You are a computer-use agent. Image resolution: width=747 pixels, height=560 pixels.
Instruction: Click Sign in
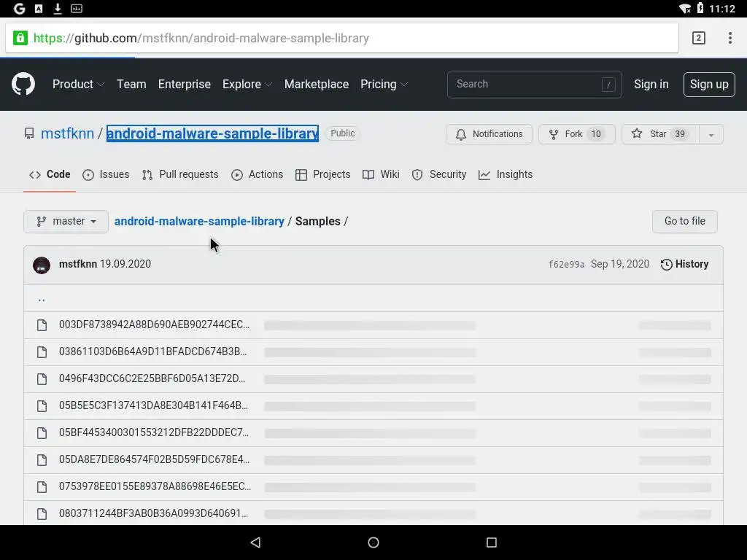[x=651, y=85]
